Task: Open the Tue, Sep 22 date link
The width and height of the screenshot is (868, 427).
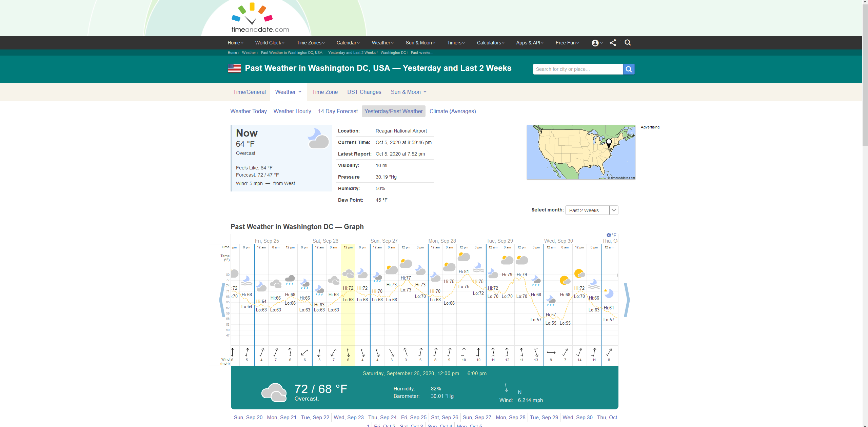Action: pos(315,417)
